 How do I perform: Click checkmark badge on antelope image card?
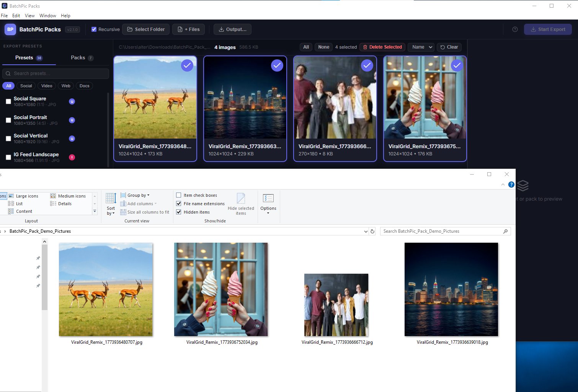click(187, 65)
